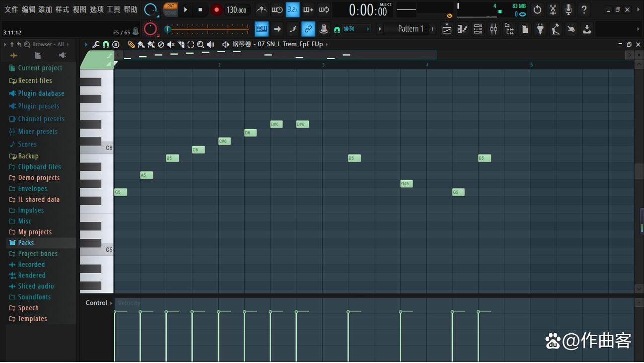Activate the Slice tool in piano roll

[x=181, y=44]
